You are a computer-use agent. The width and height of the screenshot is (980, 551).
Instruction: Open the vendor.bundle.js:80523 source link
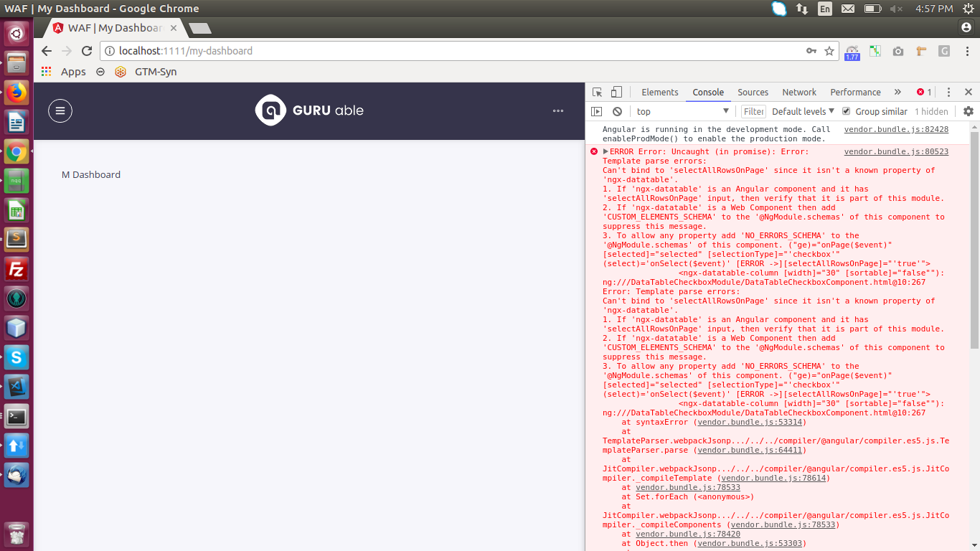(x=896, y=151)
